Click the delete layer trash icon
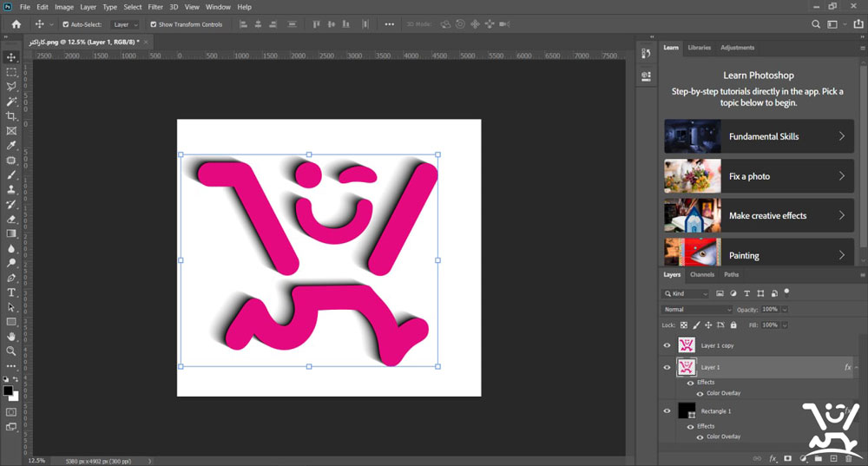This screenshot has height=466, width=868. (849, 458)
